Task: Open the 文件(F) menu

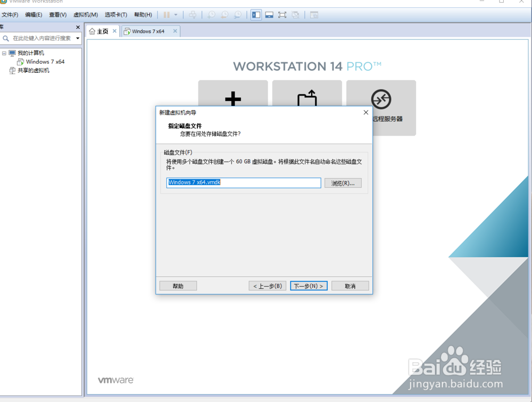Action: point(10,15)
